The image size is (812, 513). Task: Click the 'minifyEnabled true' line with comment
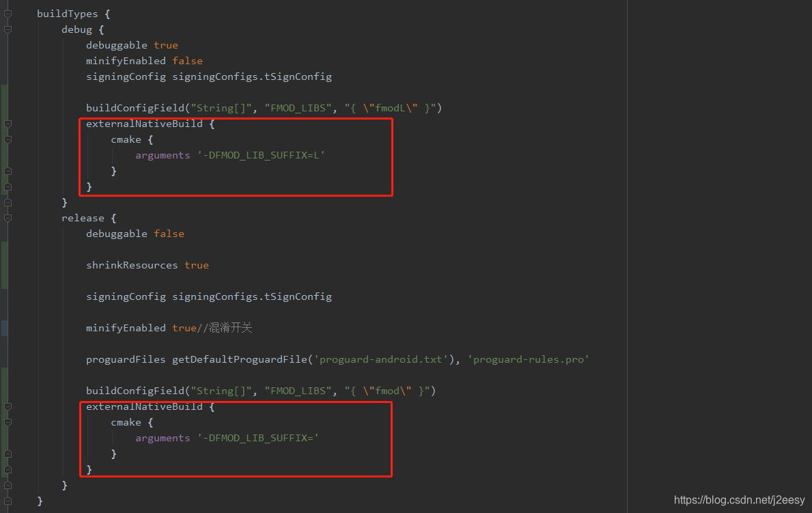pos(169,327)
